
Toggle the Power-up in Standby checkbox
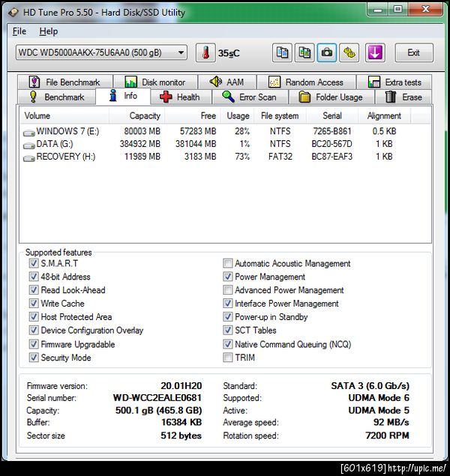[228, 317]
